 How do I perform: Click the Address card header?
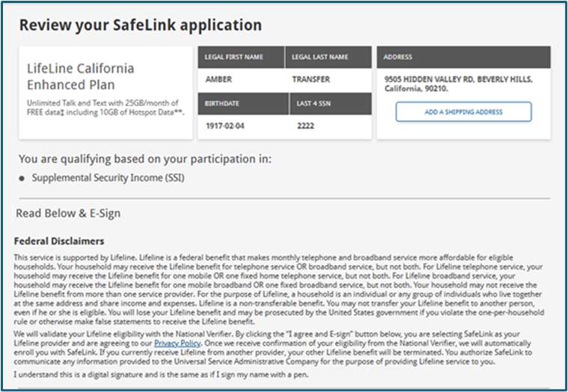[464, 57]
